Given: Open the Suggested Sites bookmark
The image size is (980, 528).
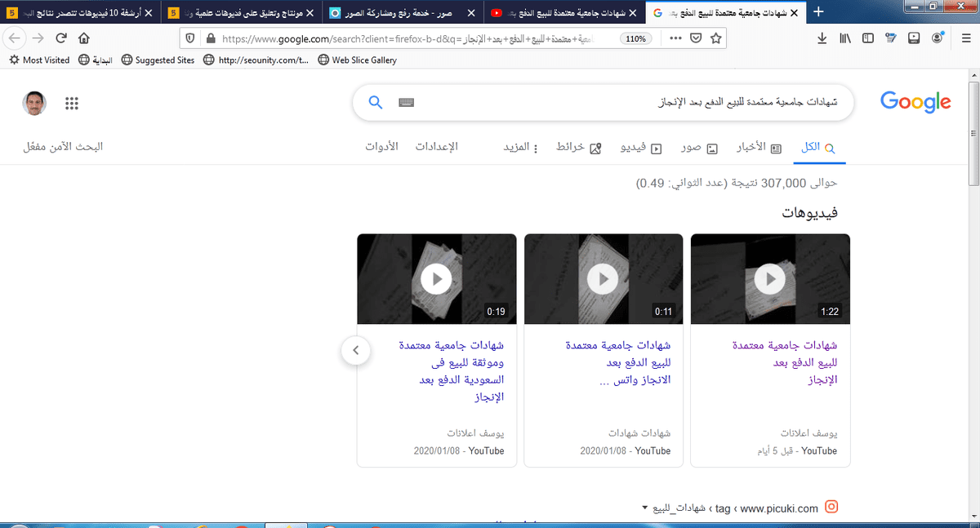Looking at the screenshot, I should click(158, 60).
